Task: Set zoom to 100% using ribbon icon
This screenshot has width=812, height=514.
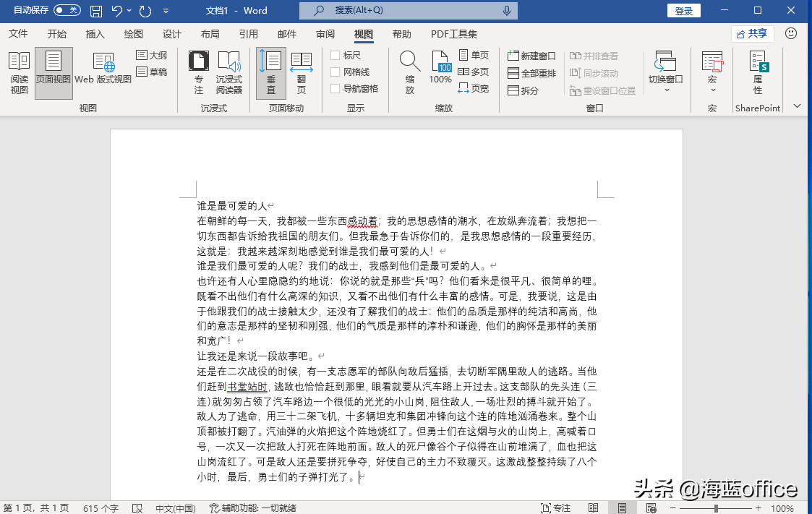Action: (x=440, y=69)
